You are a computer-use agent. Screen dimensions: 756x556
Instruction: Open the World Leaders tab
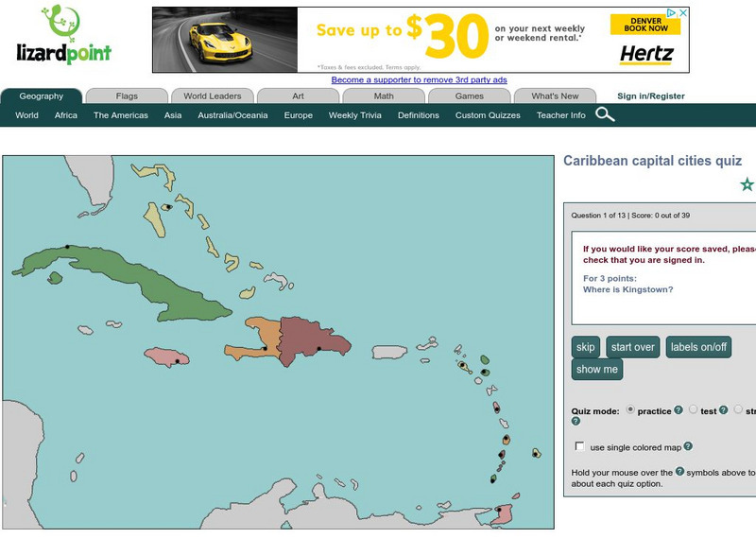click(x=212, y=96)
